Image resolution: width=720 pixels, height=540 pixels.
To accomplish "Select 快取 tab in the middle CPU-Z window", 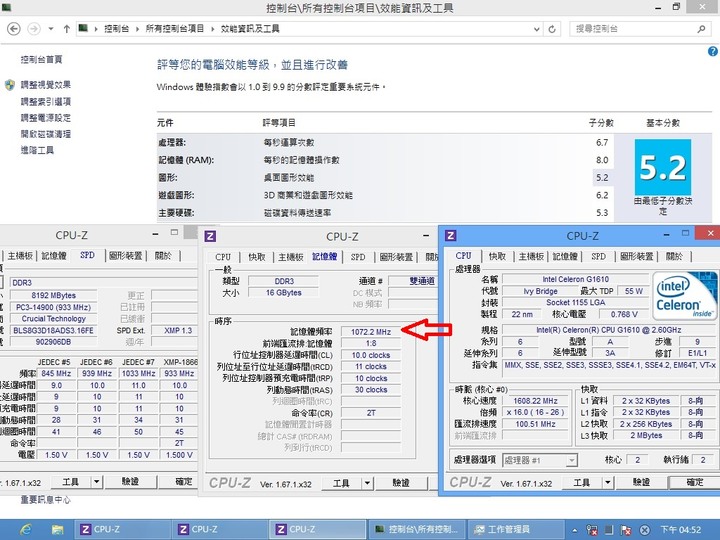I will (x=257, y=257).
